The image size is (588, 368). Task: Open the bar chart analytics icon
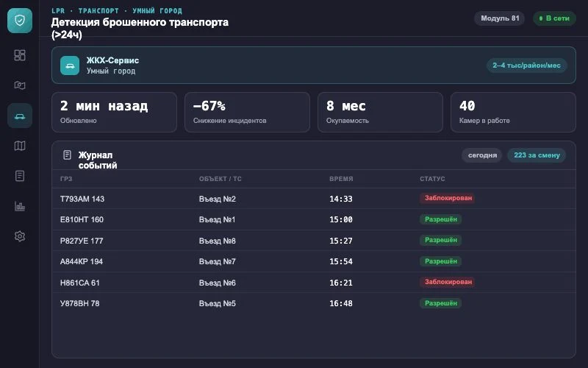tap(20, 206)
